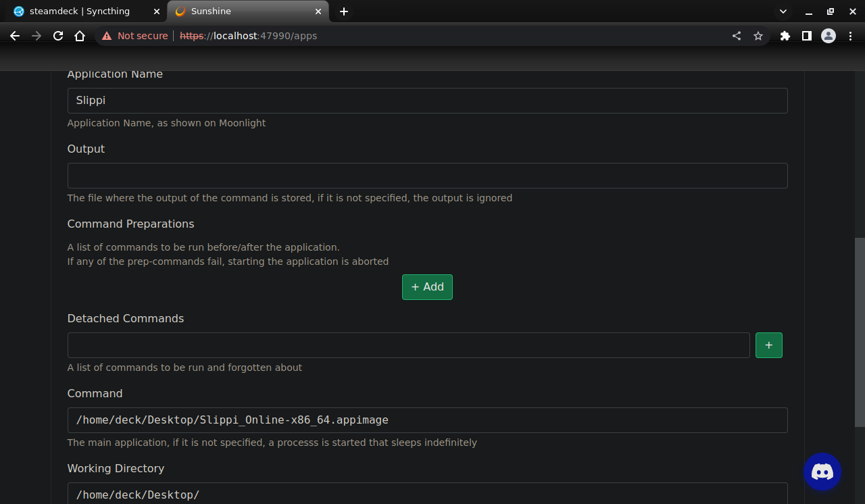Select the 'Application Name, as shown on Moonlight' hint

(x=166, y=123)
